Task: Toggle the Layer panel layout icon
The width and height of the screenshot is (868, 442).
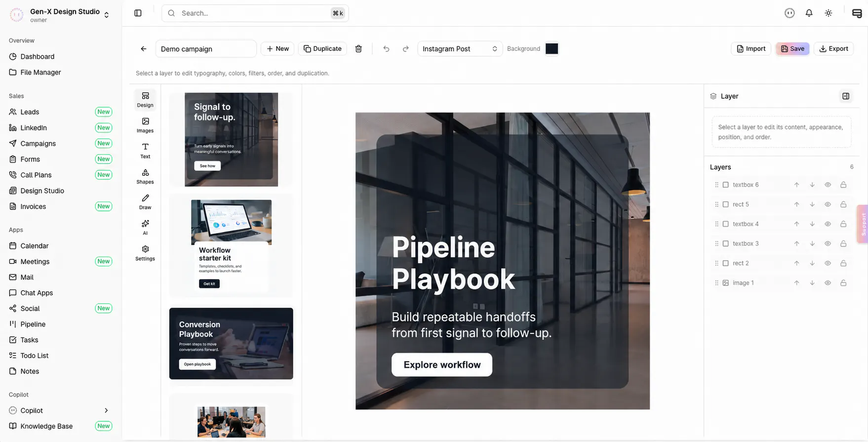Action: point(846,96)
